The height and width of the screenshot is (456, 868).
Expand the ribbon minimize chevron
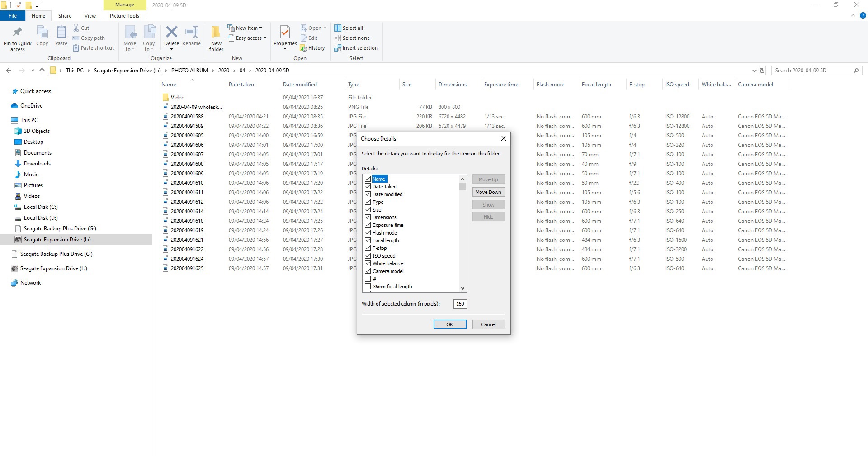coord(853,15)
